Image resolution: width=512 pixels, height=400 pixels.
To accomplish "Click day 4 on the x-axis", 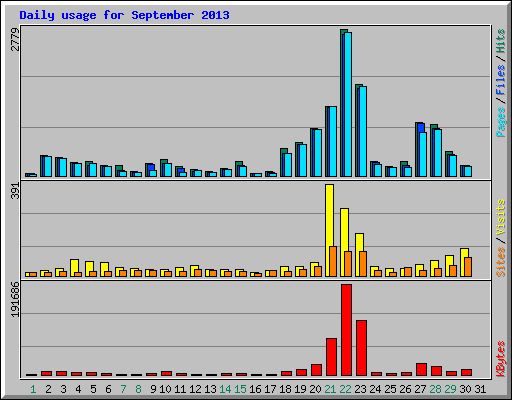I will pyautogui.click(x=78, y=389).
